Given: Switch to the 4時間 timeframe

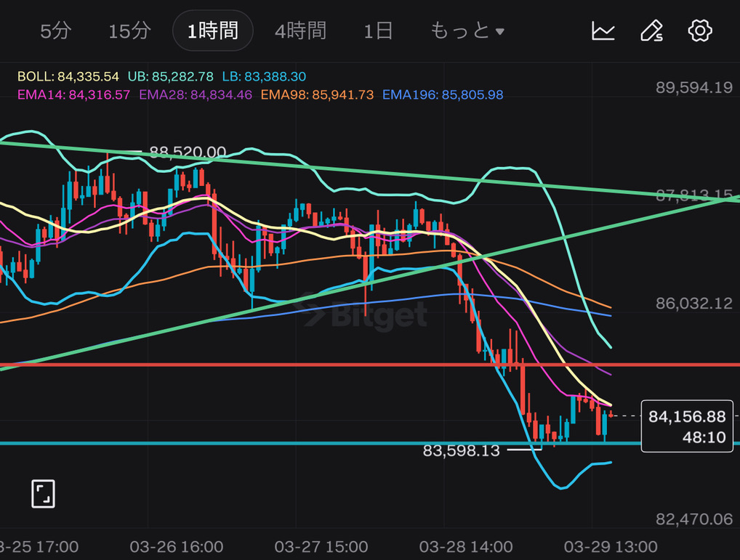Looking at the screenshot, I should coord(300,31).
